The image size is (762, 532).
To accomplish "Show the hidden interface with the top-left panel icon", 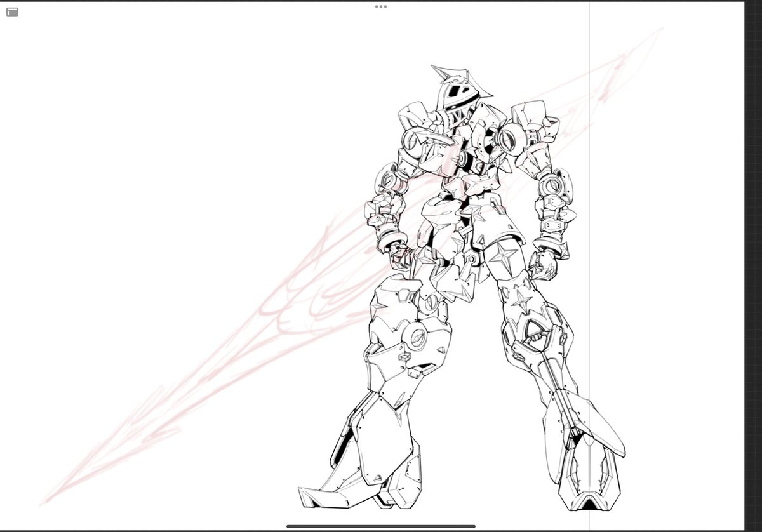I will point(12,12).
